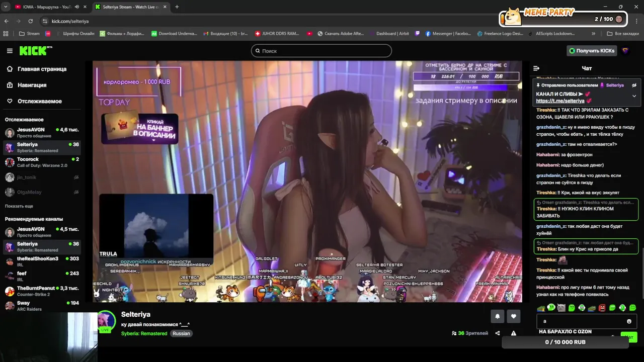
Task: Open the emoji picker in chat input
Action: [x=629, y=321]
